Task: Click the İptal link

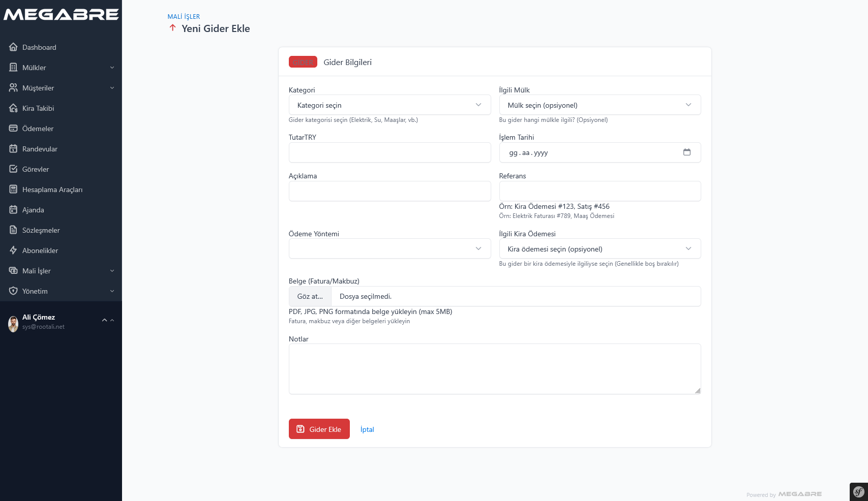Action: point(367,429)
